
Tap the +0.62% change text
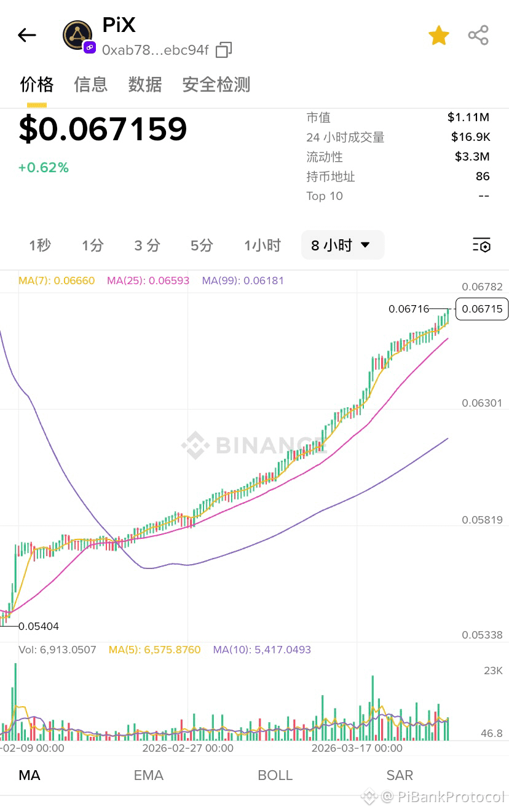(x=44, y=167)
